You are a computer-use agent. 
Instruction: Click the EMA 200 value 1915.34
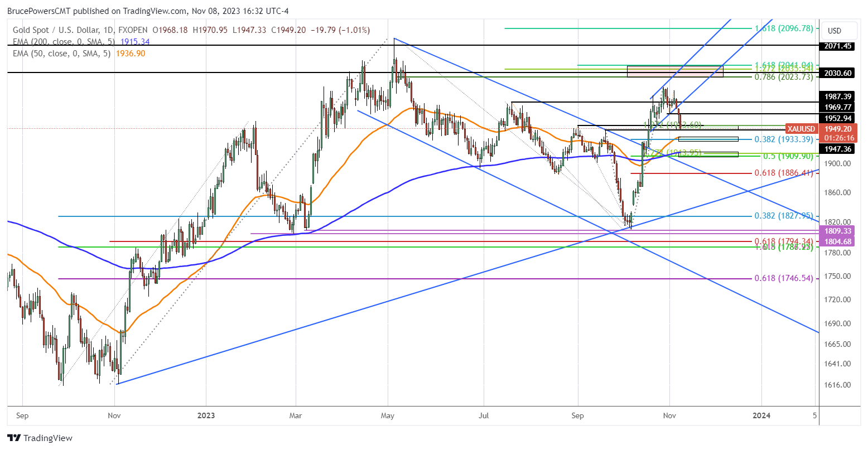[x=136, y=42]
